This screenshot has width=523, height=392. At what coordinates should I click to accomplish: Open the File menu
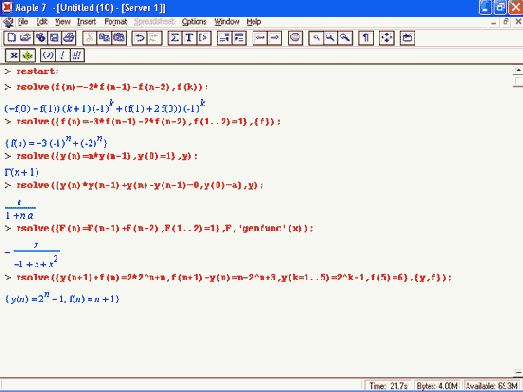coord(23,22)
